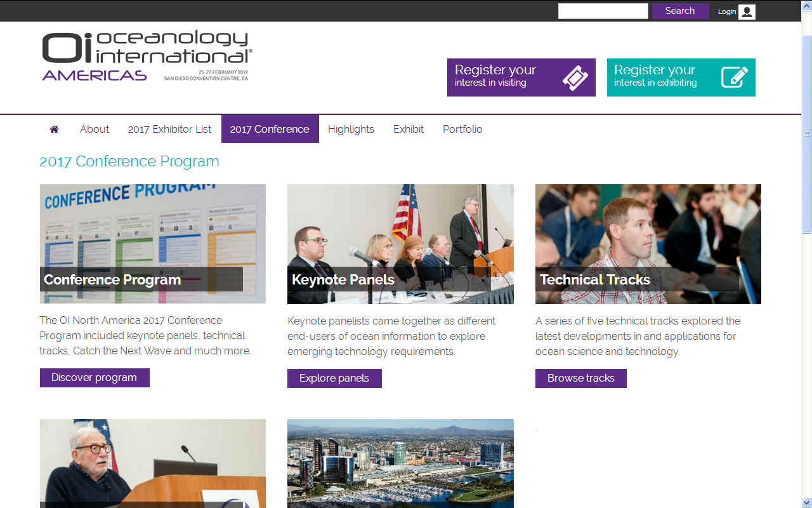The image size is (812, 508).
Task: Open the Exhibit menu item
Action: (x=409, y=129)
